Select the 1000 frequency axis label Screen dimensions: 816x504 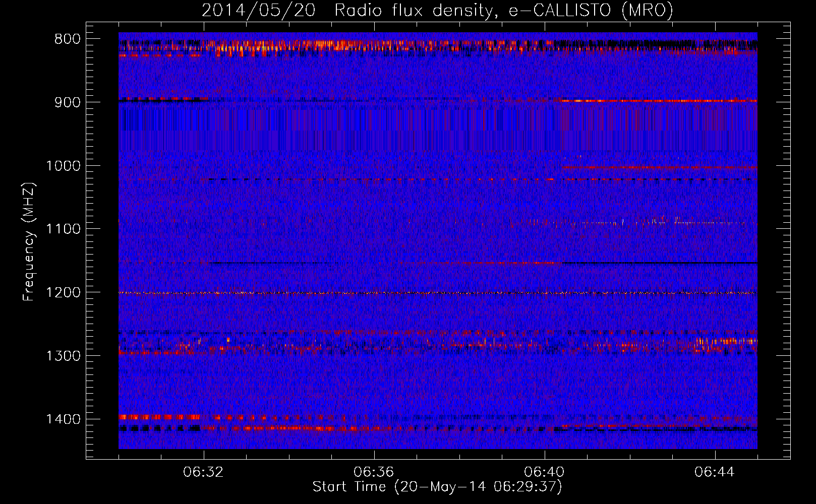click(63, 166)
